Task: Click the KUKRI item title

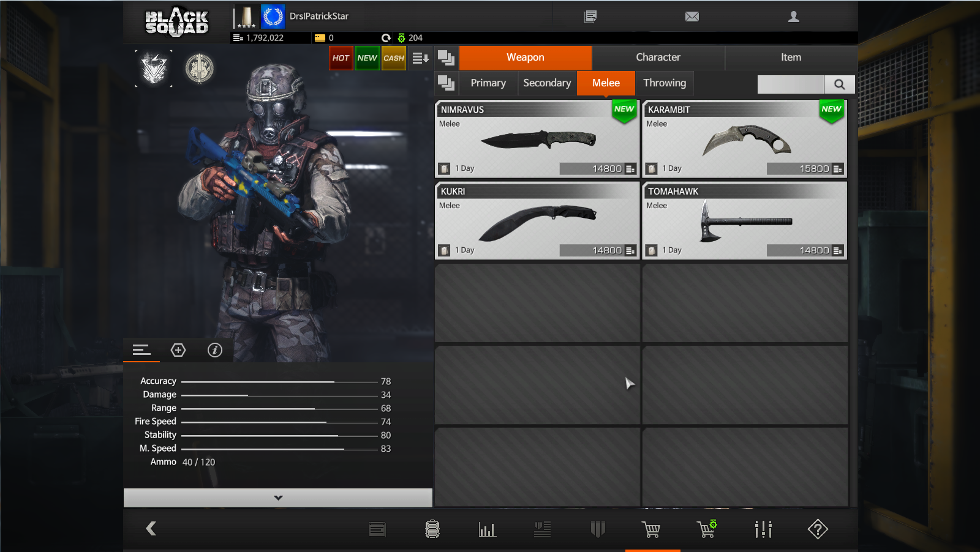Action: pos(453,192)
